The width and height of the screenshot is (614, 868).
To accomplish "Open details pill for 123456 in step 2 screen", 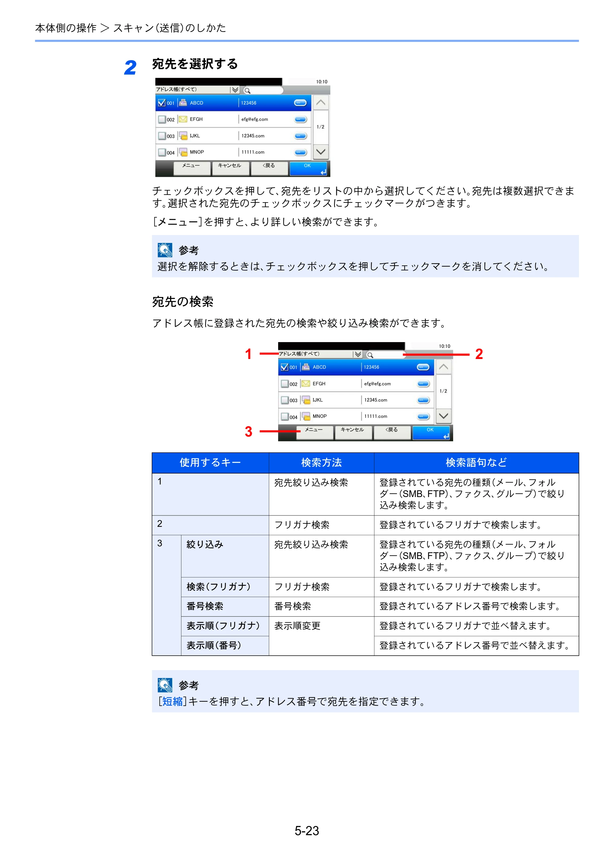I will click(300, 103).
